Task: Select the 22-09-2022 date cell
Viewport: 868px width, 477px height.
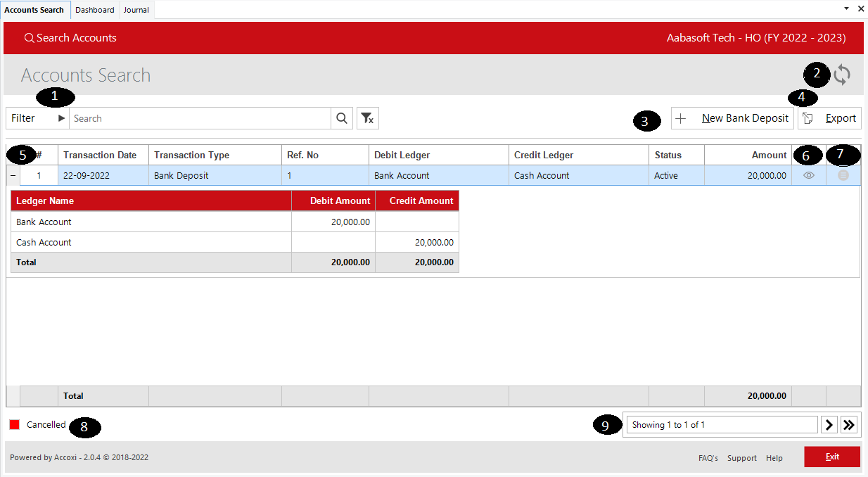Action: pyautogui.click(x=103, y=175)
